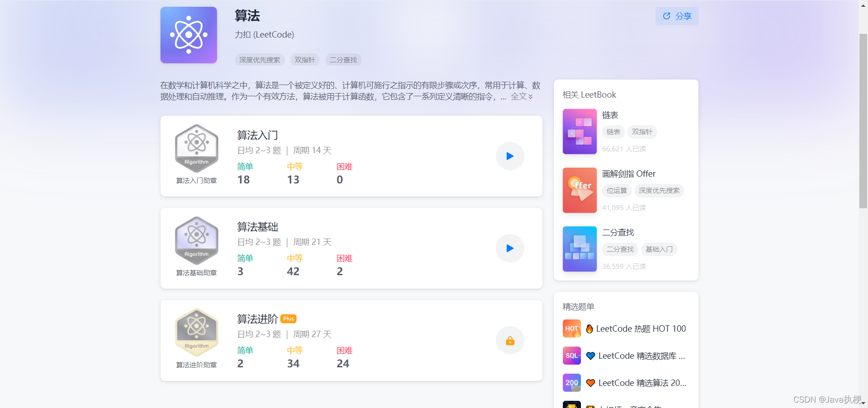
Task: Click the blue heart icon beside 精选数据库
Action: (590, 356)
